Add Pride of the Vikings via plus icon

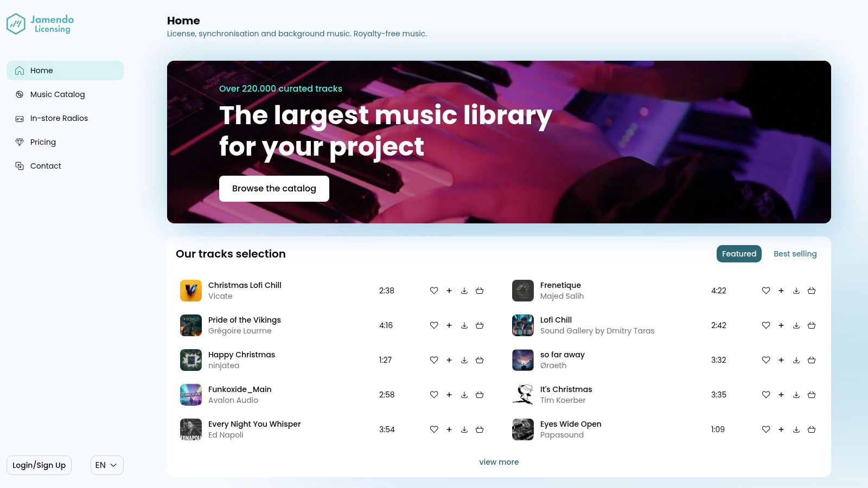449,325
